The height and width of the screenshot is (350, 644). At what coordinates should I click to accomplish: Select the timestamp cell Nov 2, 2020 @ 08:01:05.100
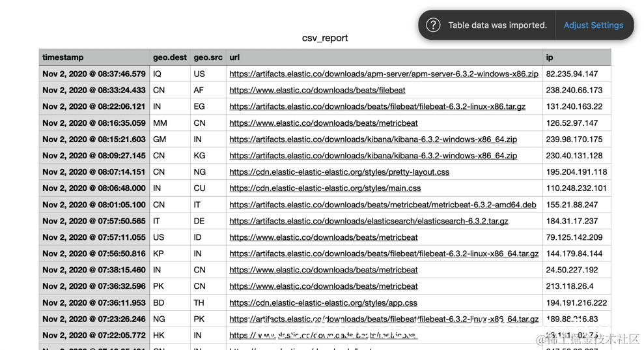pos(94,205)
